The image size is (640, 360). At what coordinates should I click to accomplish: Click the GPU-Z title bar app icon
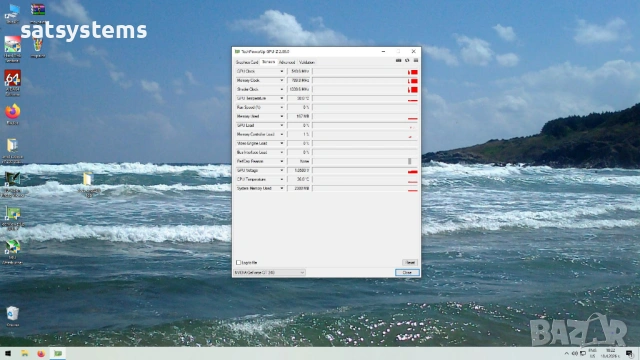click(x=237, y=51)
